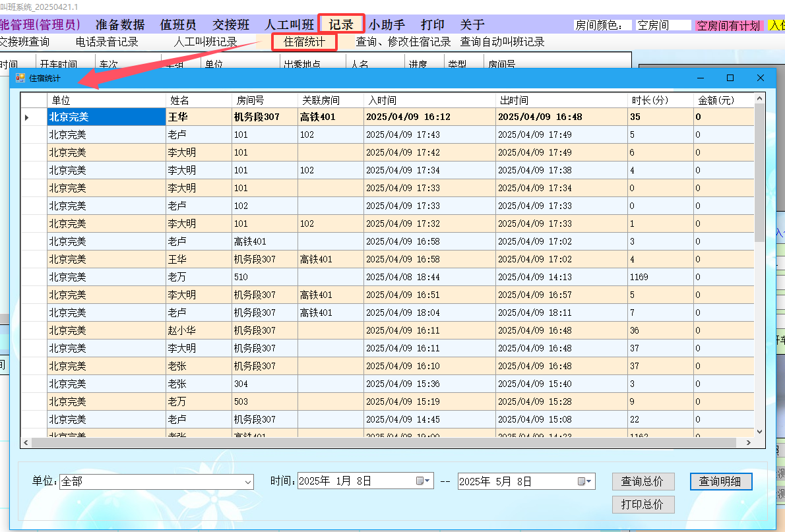The width and height of the screenshot is (785, 532).
Task: Click the horizontal scroll left arrow
Action: [26, 442]
